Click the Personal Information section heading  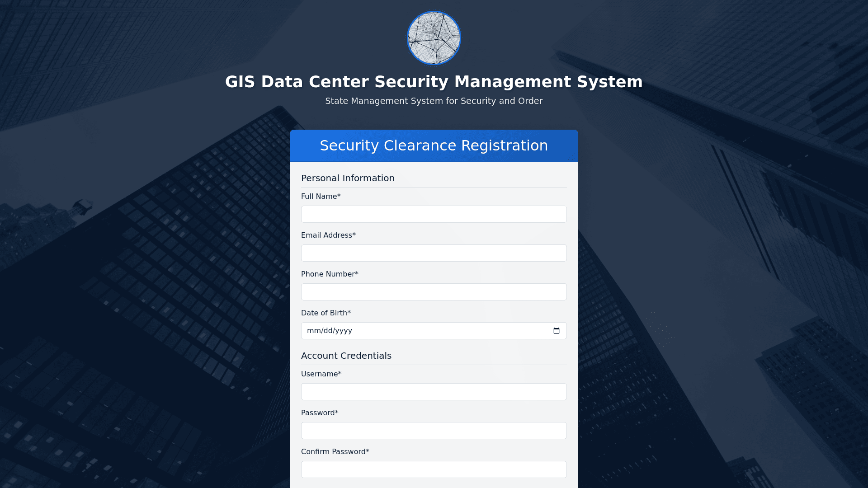pyautogui.click(x=348, y=178)
